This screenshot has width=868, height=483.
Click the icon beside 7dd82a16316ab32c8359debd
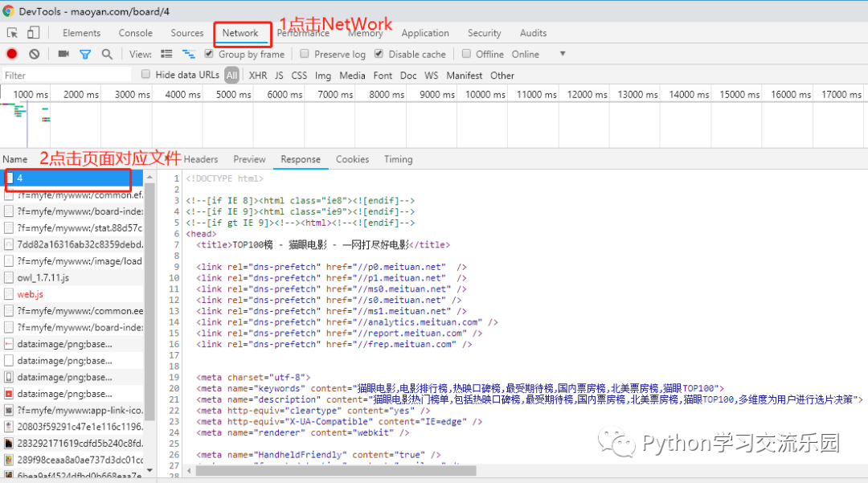(9, 244)
